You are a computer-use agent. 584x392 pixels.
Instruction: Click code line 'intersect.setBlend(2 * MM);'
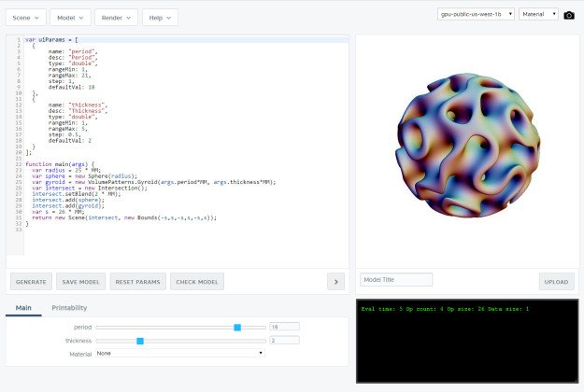(x=76, y=194)
